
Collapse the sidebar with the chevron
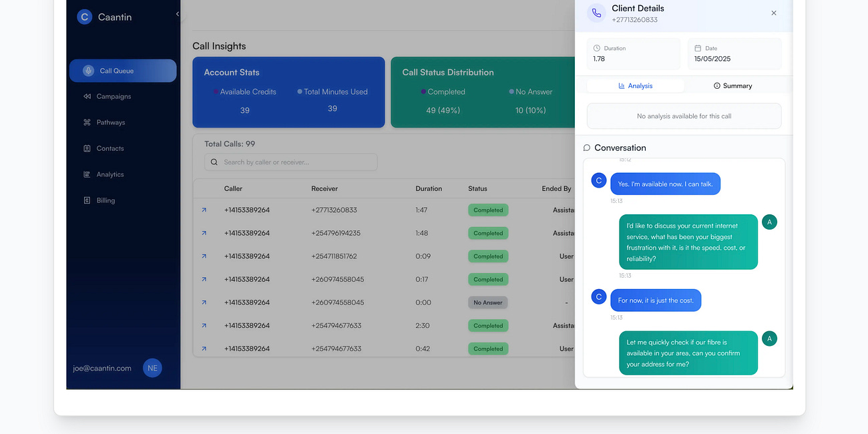pos(178,14)
